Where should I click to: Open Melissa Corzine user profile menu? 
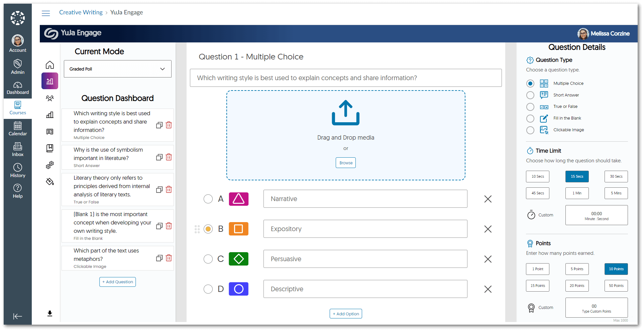(604, 33)
